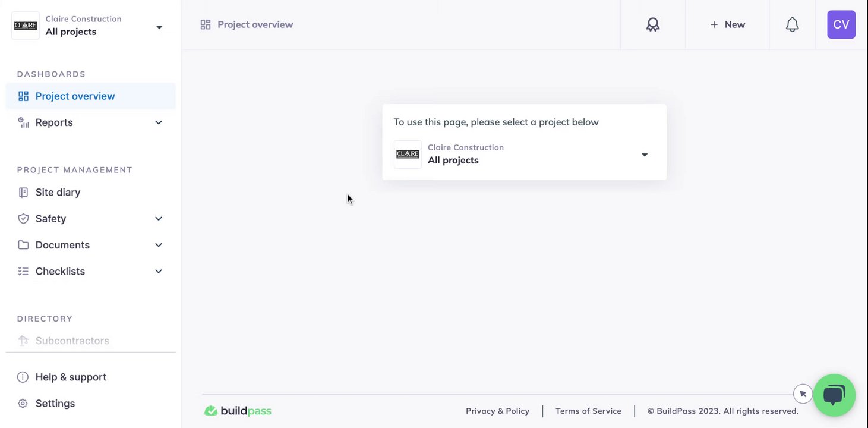Open the center project selection dropdown

click(x=524, y=155)
